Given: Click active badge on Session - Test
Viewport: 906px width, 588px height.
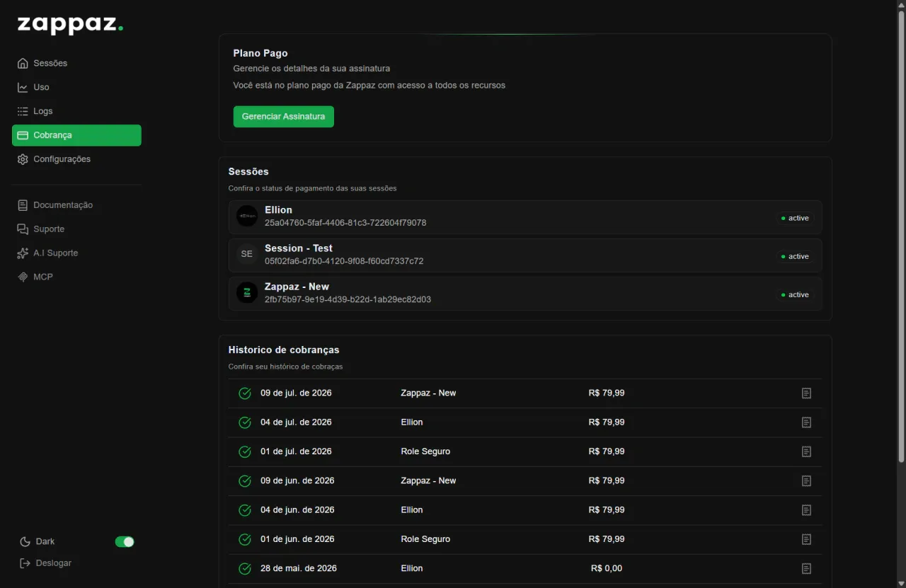Looking at the screenshot, I should pyautogui.click(x=795, y=256).
